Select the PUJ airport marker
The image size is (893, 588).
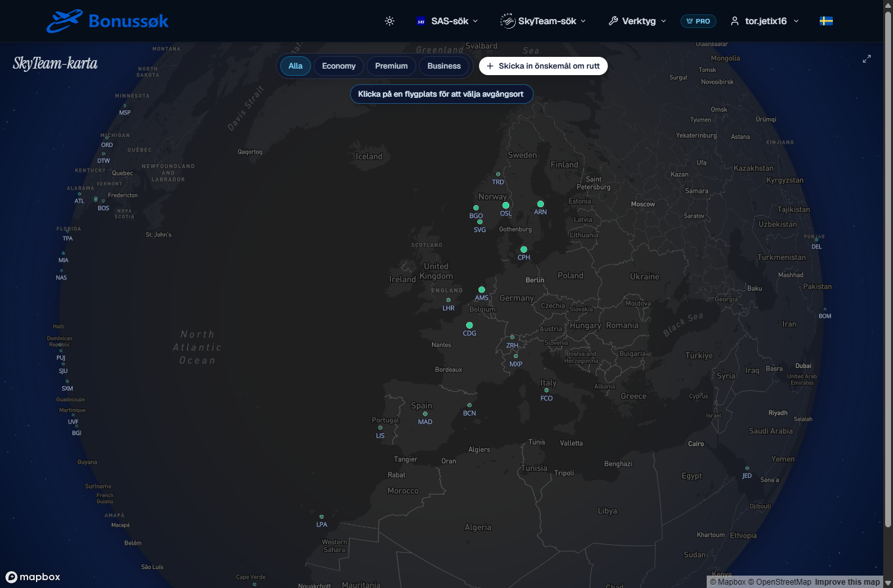pos(61,351)
